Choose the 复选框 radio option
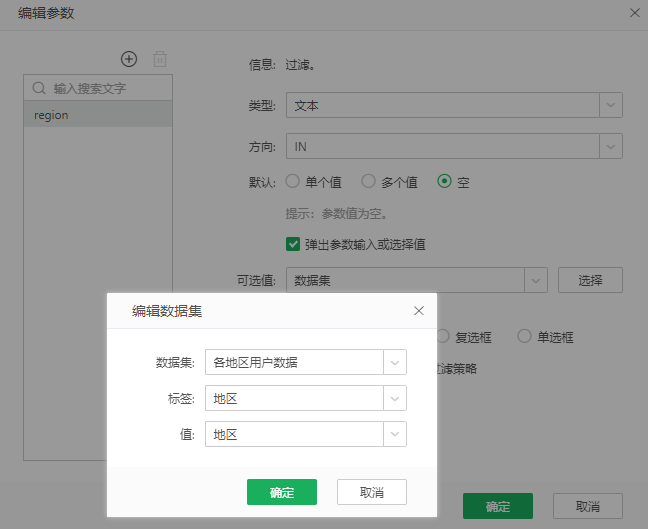Image resolution: width=648 pixels, height=529 pixels. point(443,336)
